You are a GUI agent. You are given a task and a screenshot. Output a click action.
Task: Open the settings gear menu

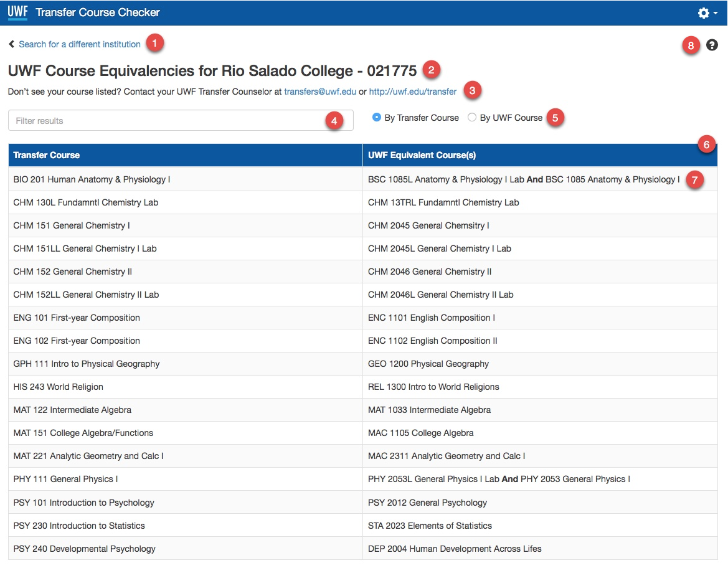coord(707,13)
